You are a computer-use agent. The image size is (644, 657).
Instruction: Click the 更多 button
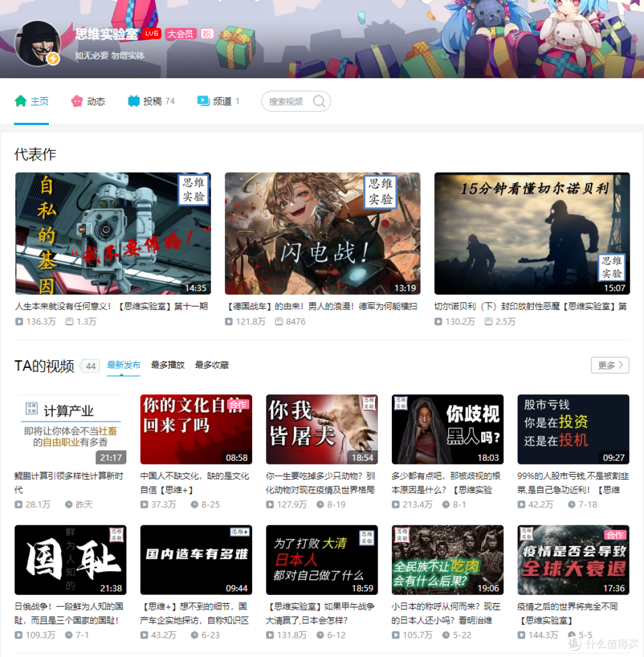click(610, 365)
